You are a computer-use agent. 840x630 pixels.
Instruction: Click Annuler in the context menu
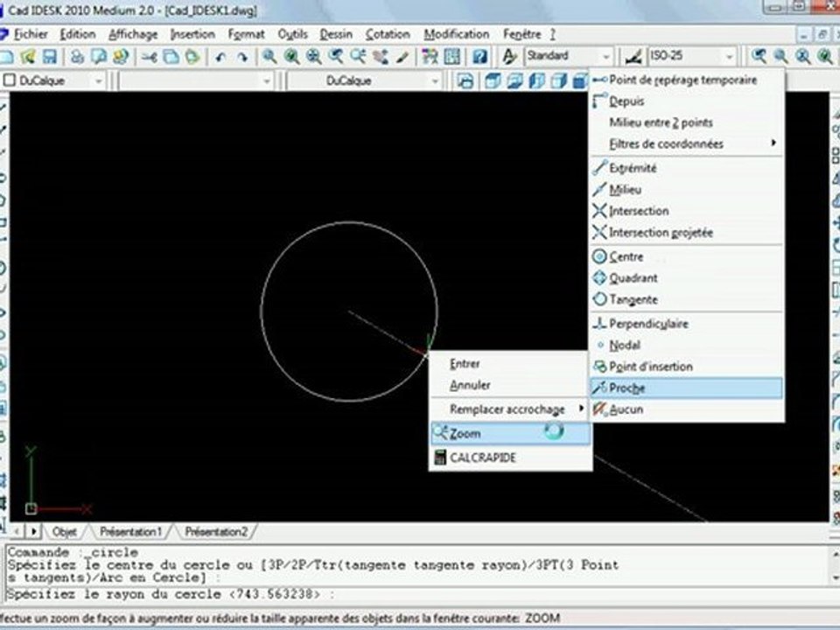pyautogui.click(x=470, y=385)
